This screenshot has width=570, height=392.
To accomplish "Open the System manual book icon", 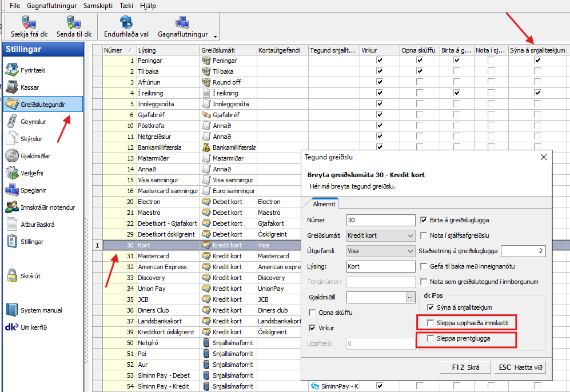I will coord(13,310).
